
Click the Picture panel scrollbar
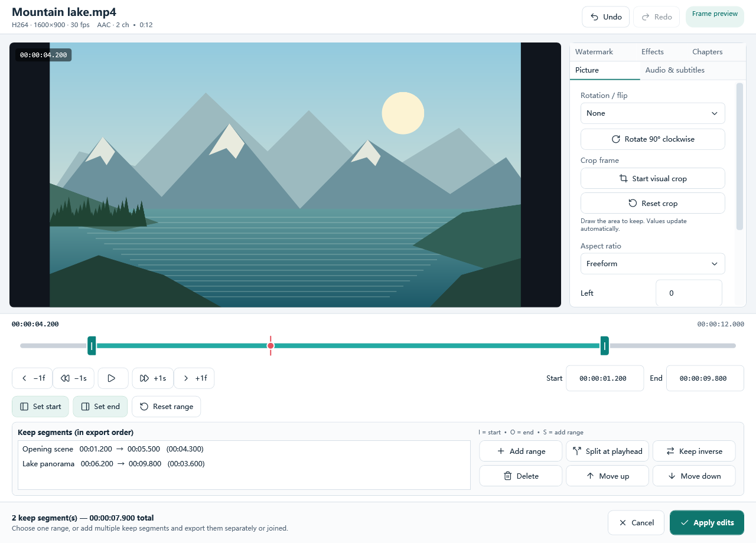pyautogui.click(x=739, y=156)
